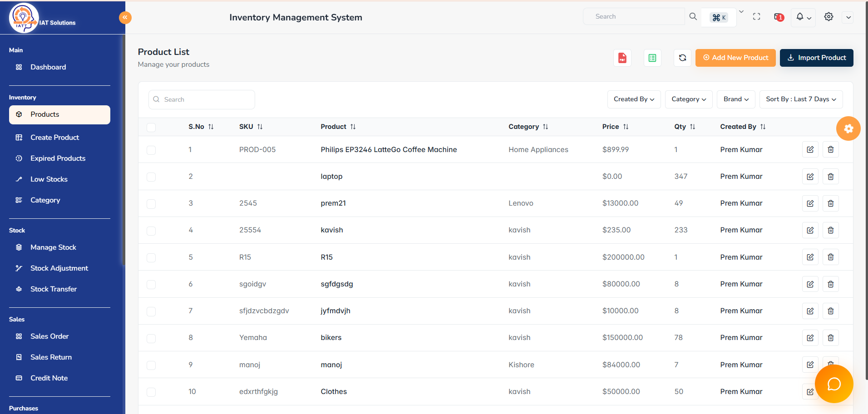The height and width of the screenshot is (414, 868).
Task: Select checkbox for prem21 row
Action: 151,204
